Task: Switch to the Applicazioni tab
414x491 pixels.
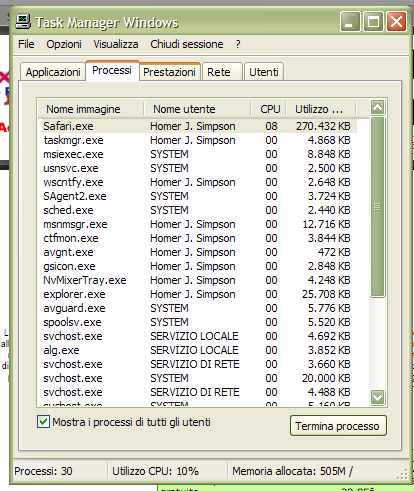Action: (53, 72)
